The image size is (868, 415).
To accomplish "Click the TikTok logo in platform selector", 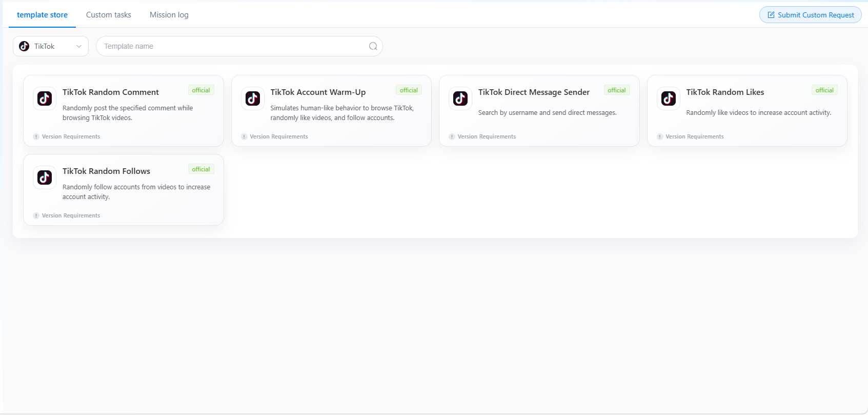I will (24, 46).
